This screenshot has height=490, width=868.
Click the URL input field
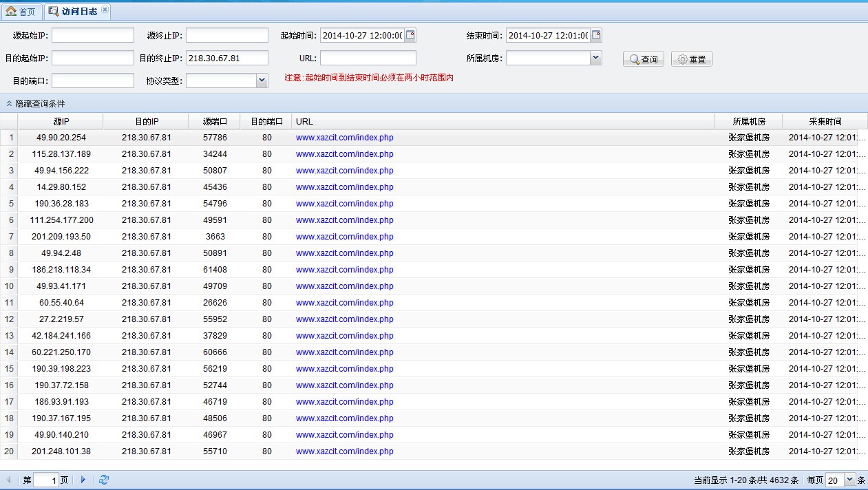[368, 58]
